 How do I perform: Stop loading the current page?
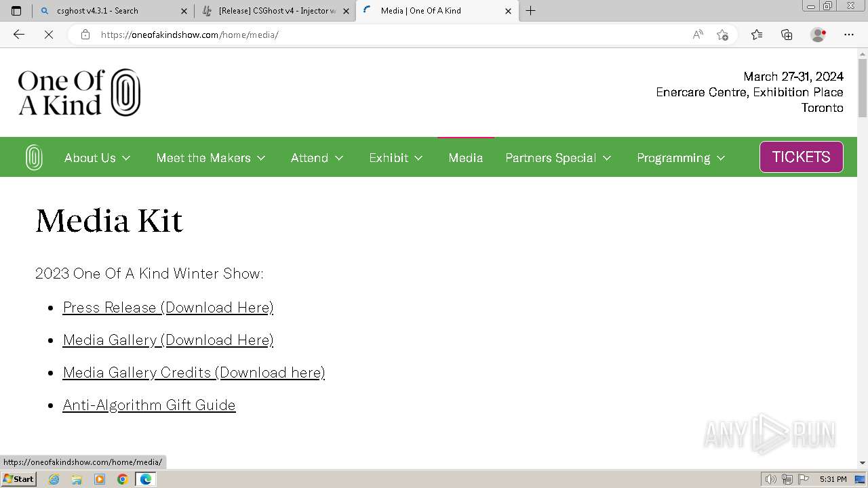tap(49, 35)
